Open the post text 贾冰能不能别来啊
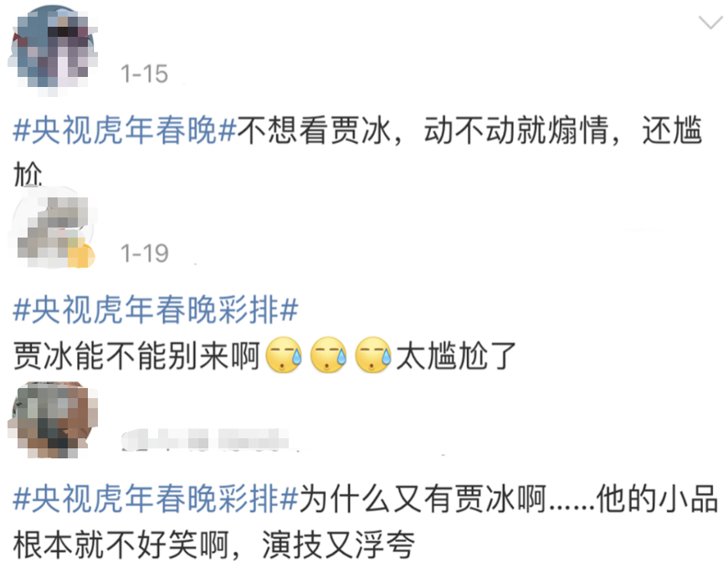Screen dimensions: 728x583 click(136, 356)
